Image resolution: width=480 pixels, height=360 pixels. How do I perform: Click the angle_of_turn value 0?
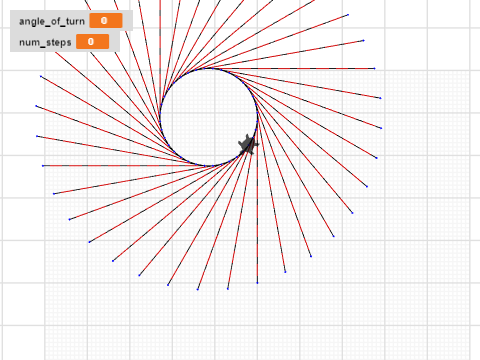106,21
